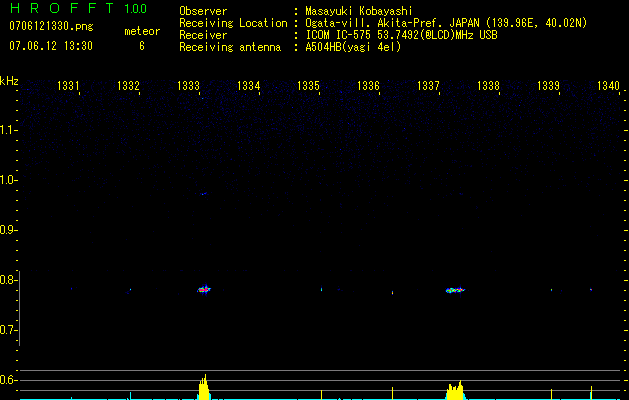Viewport: 629px width, 400px height.
Task: Select the meteor count value 6
Action: (142, 46)
